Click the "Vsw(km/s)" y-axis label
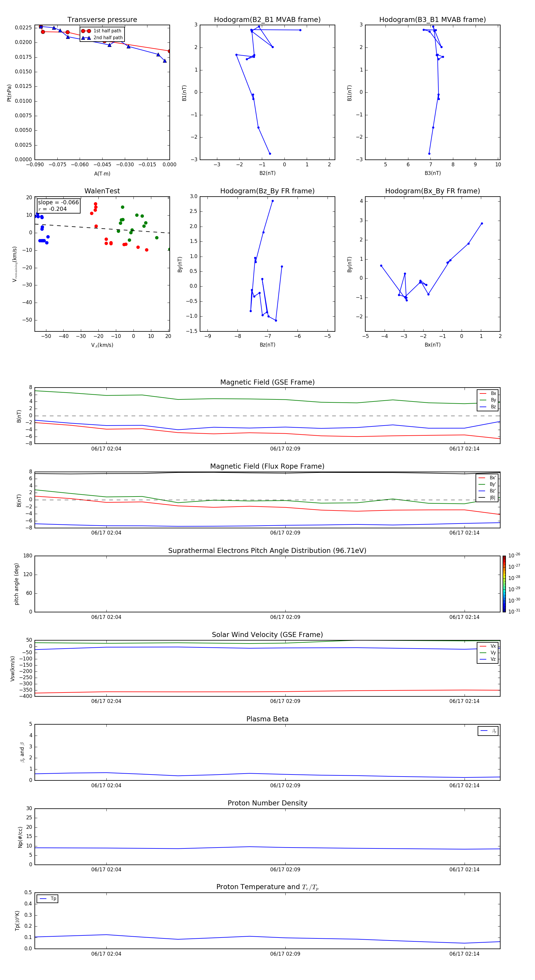 click(12, 668)
